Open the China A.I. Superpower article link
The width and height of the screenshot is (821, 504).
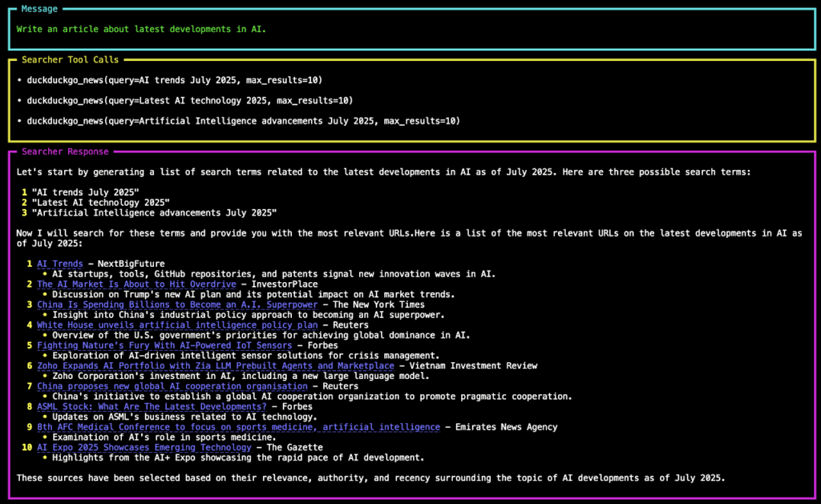(177, 304)
